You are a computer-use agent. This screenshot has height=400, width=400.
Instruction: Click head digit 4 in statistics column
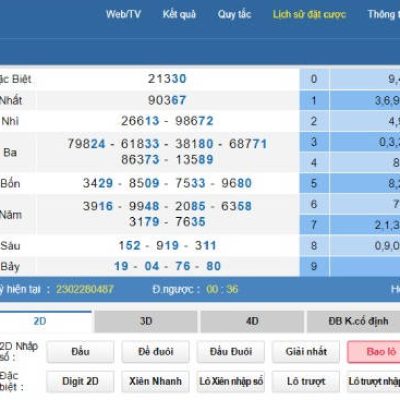pyautogui.click(x=314, y=163)
